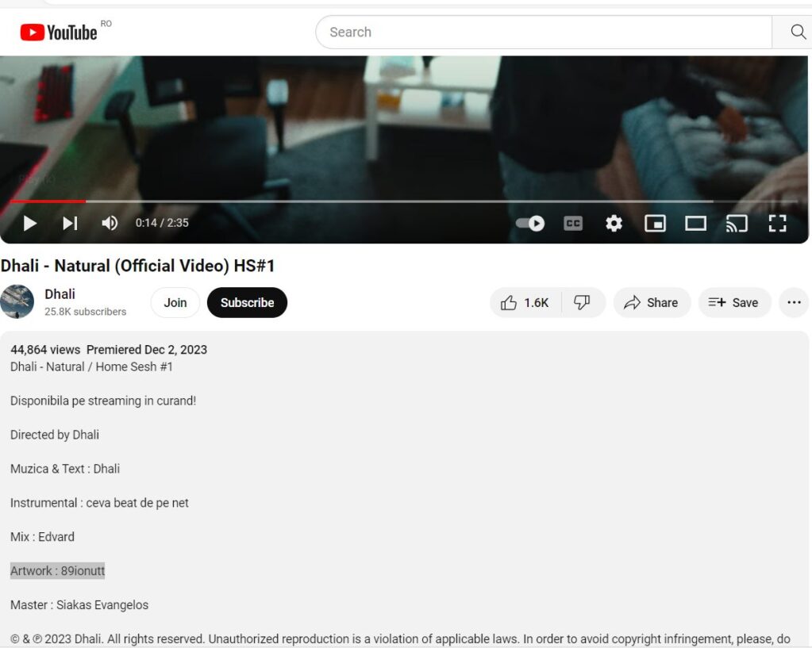Subscribe to the Dhali channel
The height and width of the screenshot is (648, 812).
(x=247, y=303)
